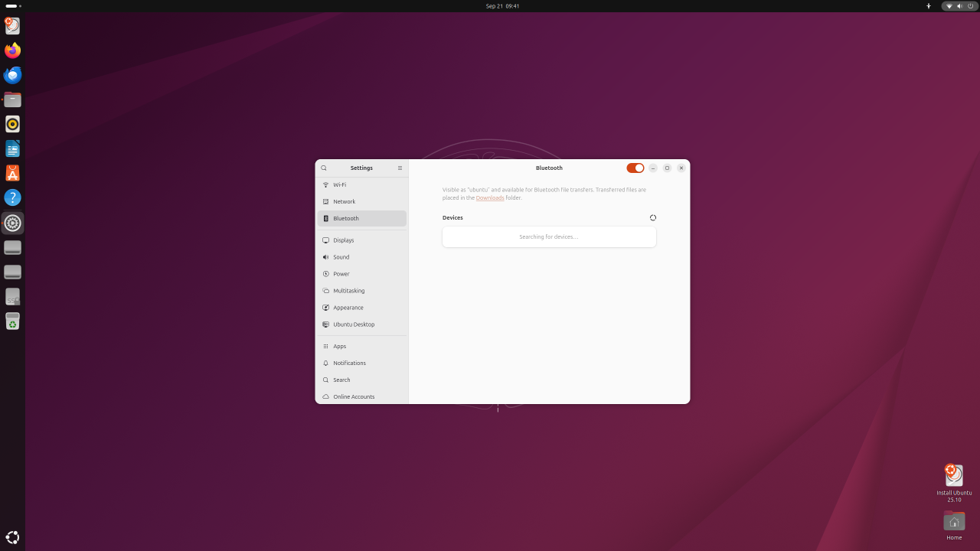Click the Devices searching spinner
The width and height of the screenshot is (980, 551).
pyautogui.click(x=653, y=218)
